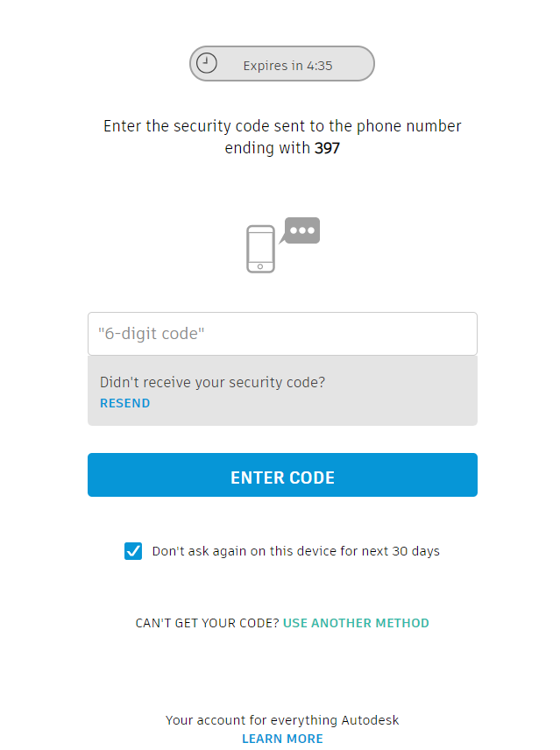Click into the 6-digit code field
The image size is (560, 750).
[282, 334]
